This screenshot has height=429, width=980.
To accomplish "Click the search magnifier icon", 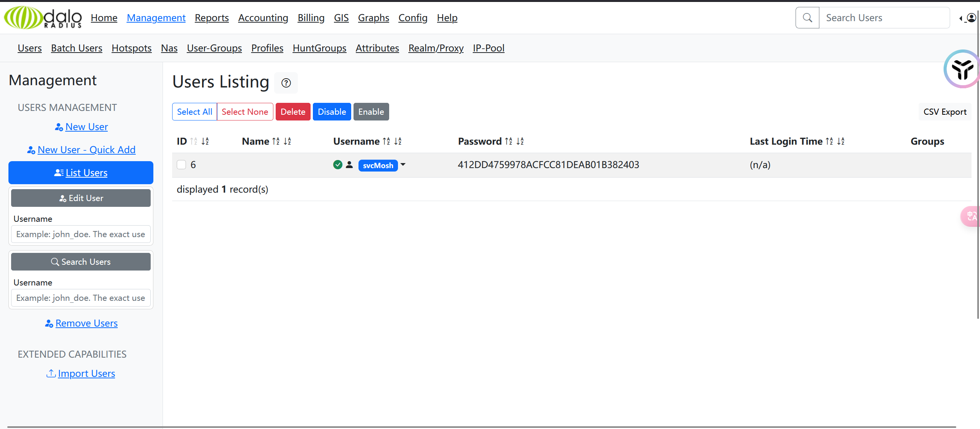I will [x=807, y=18].
